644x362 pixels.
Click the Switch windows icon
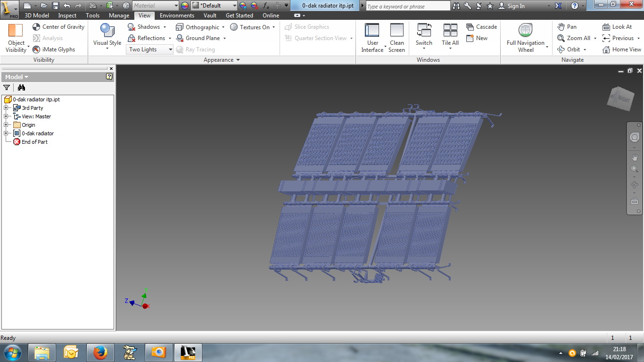pyautogui.click(x=424, y=31)
